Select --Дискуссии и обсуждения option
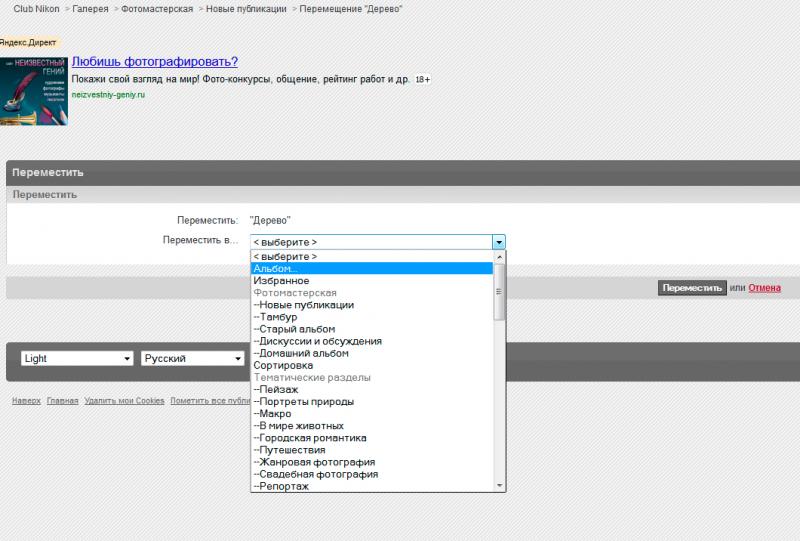 372,341
